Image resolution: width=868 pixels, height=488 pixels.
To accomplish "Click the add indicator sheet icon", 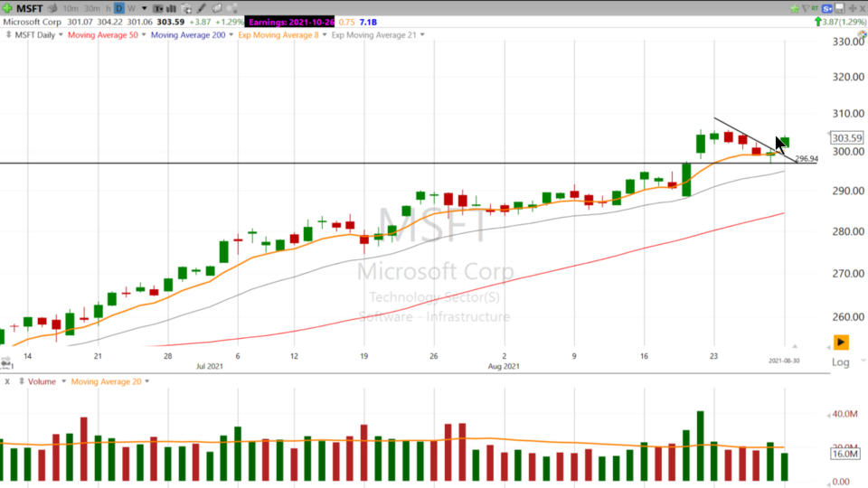I will (186, 8).
